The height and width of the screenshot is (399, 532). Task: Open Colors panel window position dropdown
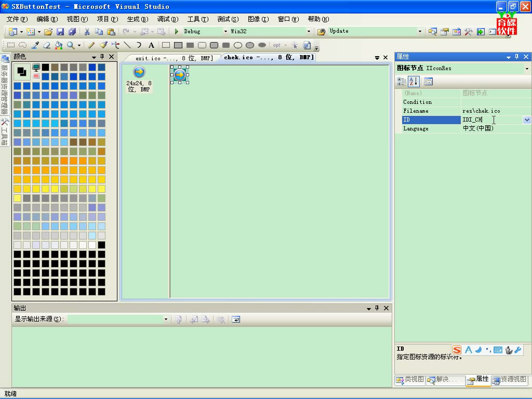click(x=94, y=57)
